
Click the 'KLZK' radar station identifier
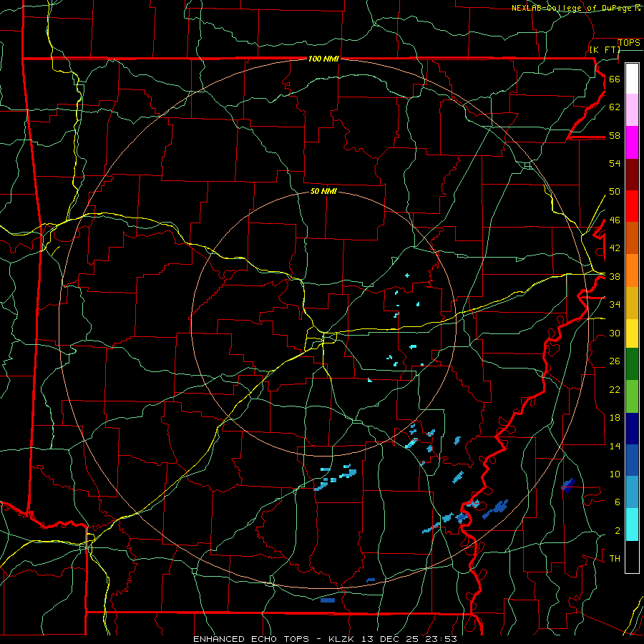pos(343,639)
